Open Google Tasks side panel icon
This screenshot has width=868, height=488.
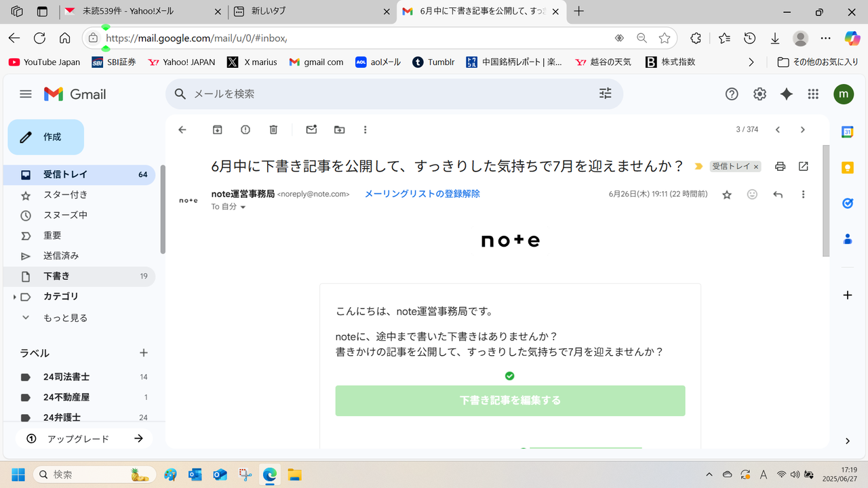click(847, 203)
